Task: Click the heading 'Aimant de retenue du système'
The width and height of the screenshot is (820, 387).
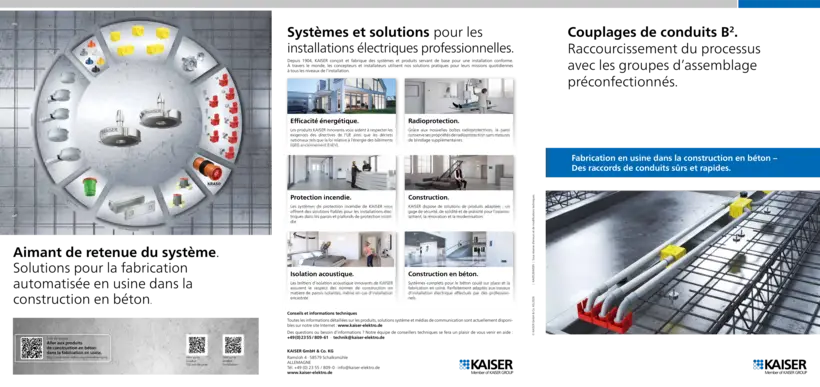Action: pyautogui.click(x=116, y=252)
